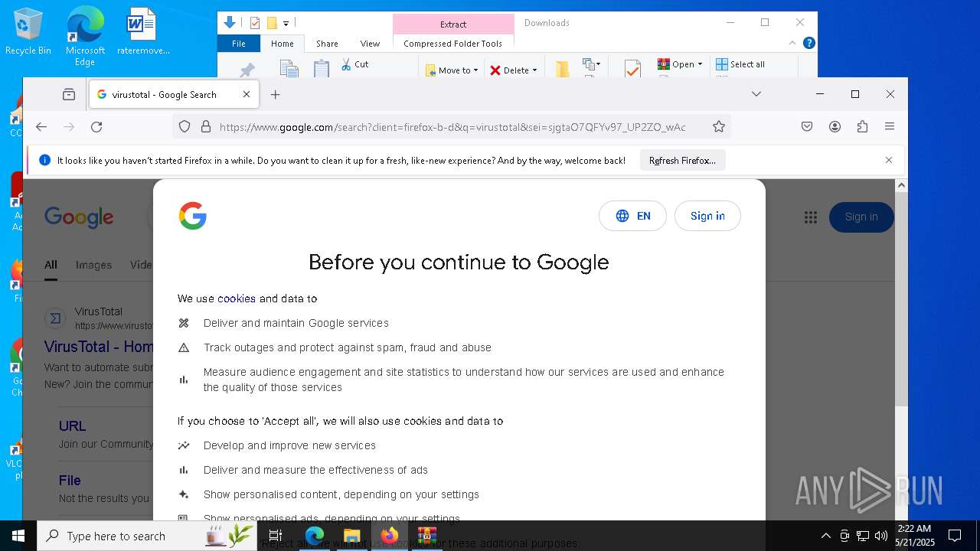Click blue Sign in button behind dialog
This screenshot has height=551, width=980.
click(861, 217)
